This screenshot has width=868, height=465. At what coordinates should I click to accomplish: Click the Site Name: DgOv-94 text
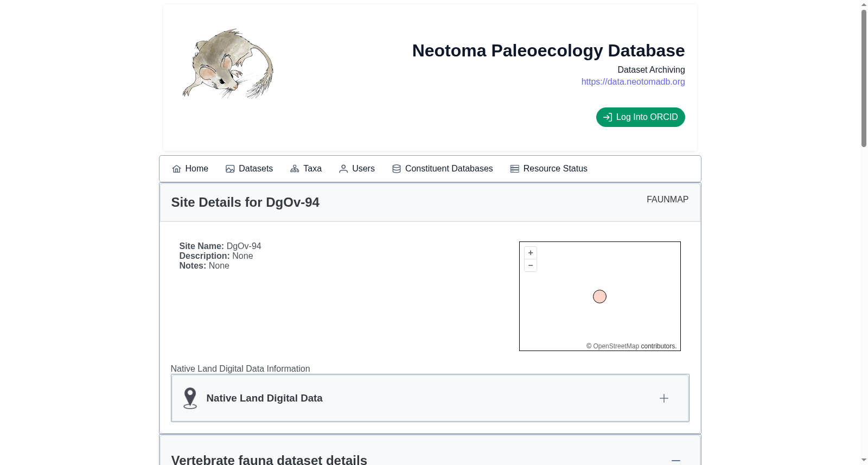click(x=220, y=246)
